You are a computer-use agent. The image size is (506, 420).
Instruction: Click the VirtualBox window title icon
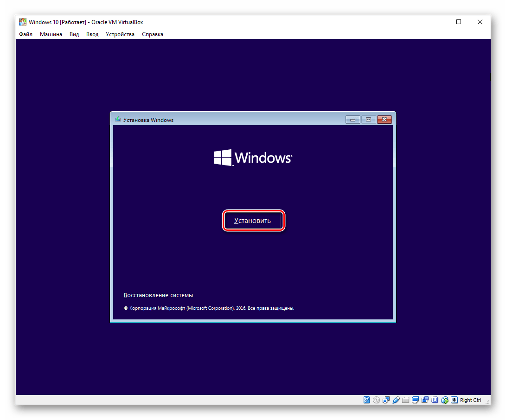(23, 22)
